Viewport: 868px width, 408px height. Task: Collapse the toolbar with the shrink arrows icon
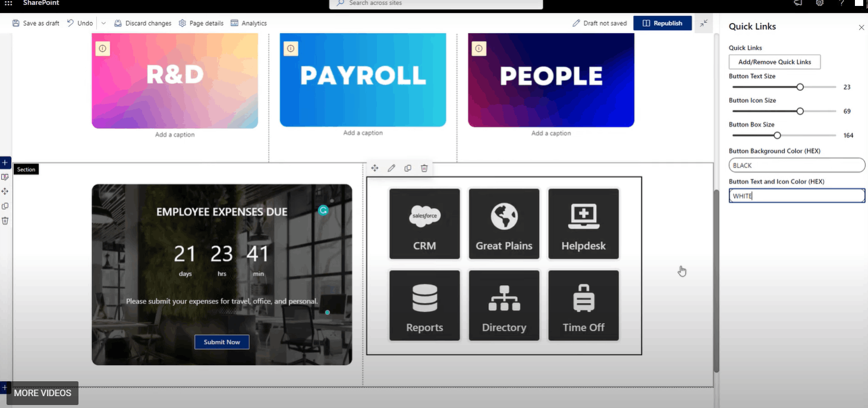click(x=704, y=23)
